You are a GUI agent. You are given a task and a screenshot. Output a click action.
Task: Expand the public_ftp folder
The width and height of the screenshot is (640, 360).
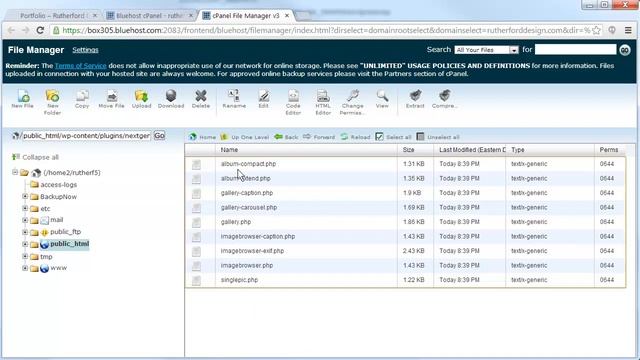tap(25, 232)
